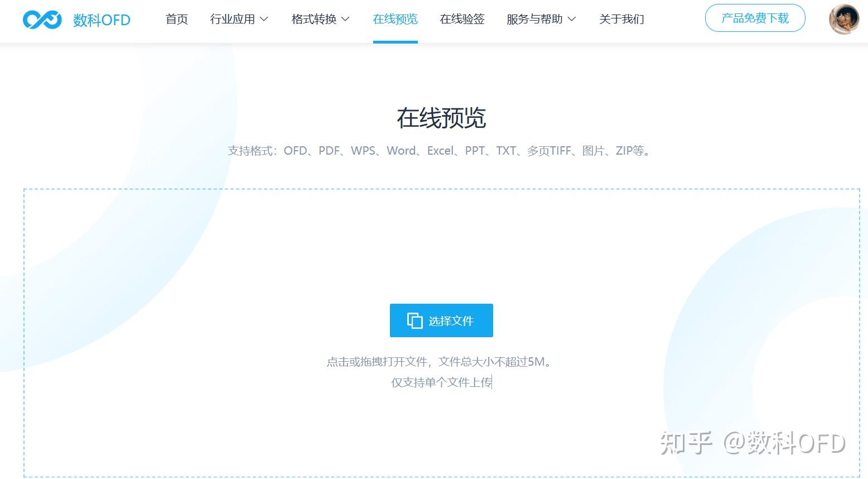Click the chevron beside 行业应用
868x479 pixels.
(264, 18)
